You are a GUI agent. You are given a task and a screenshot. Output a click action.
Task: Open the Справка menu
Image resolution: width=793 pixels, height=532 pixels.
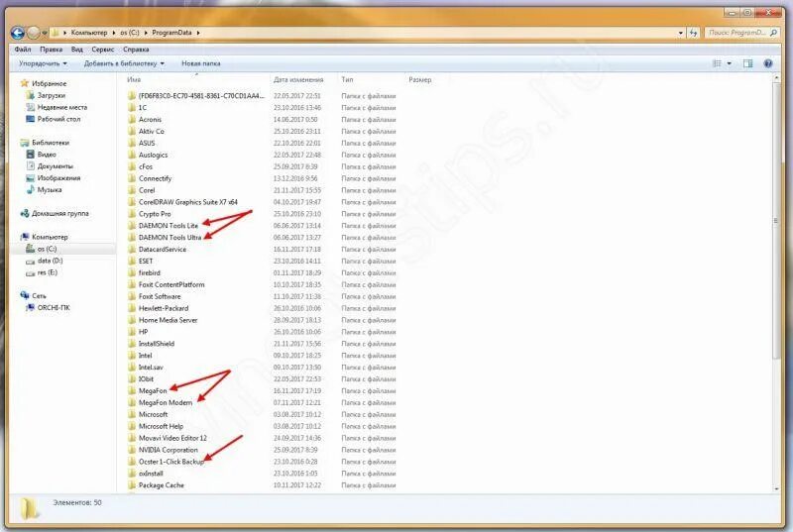coord(136,50)
